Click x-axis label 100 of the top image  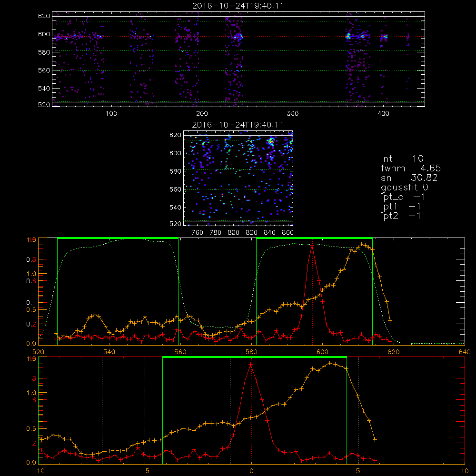pos(111,114)
